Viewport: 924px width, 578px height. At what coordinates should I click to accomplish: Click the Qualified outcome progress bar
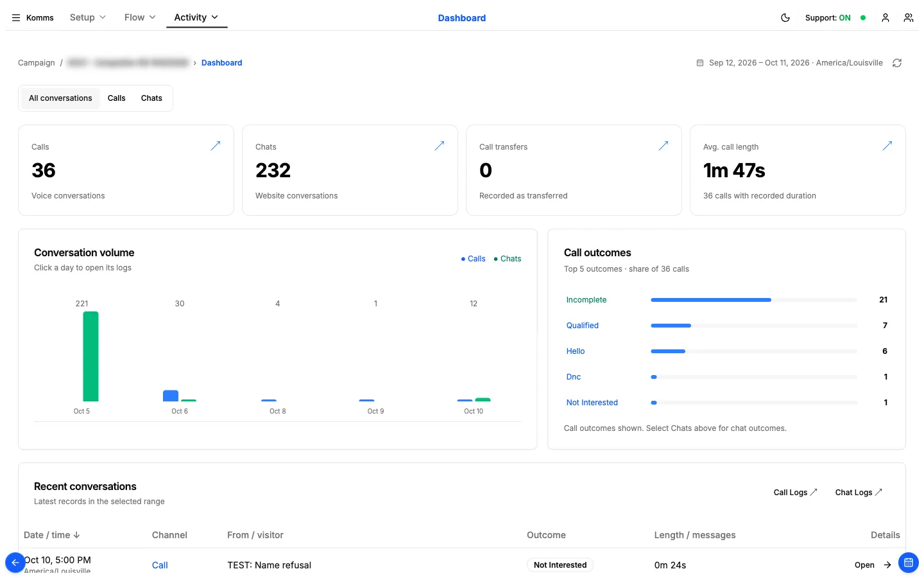(754, 326)
